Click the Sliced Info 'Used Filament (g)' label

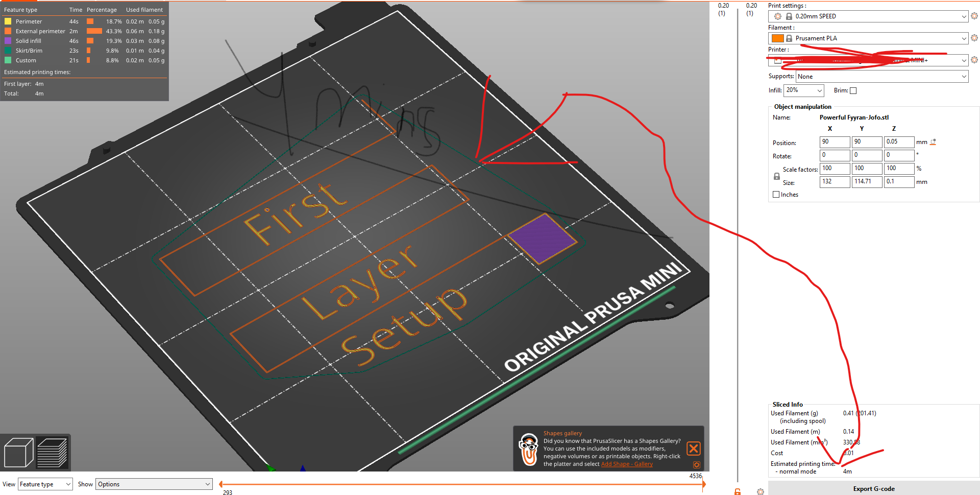point(794,413)
